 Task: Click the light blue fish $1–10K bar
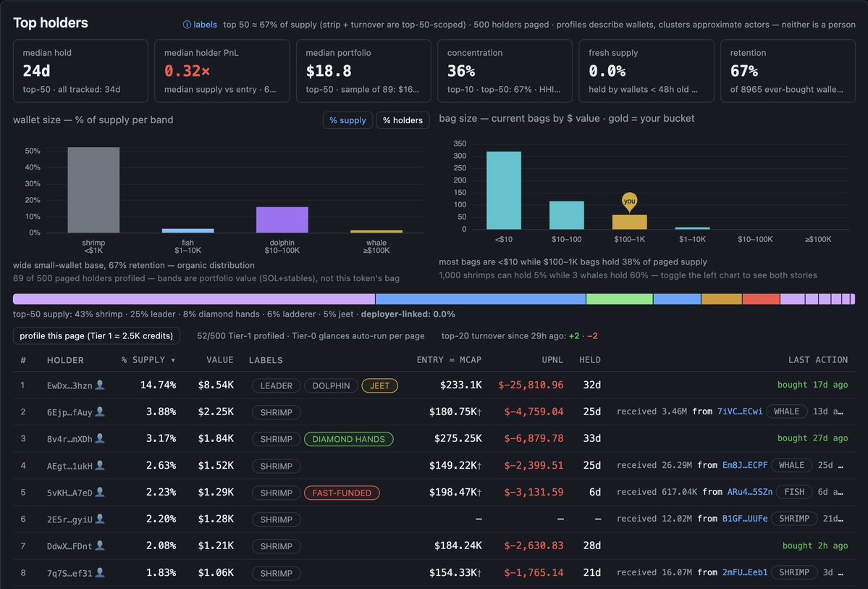187,230
